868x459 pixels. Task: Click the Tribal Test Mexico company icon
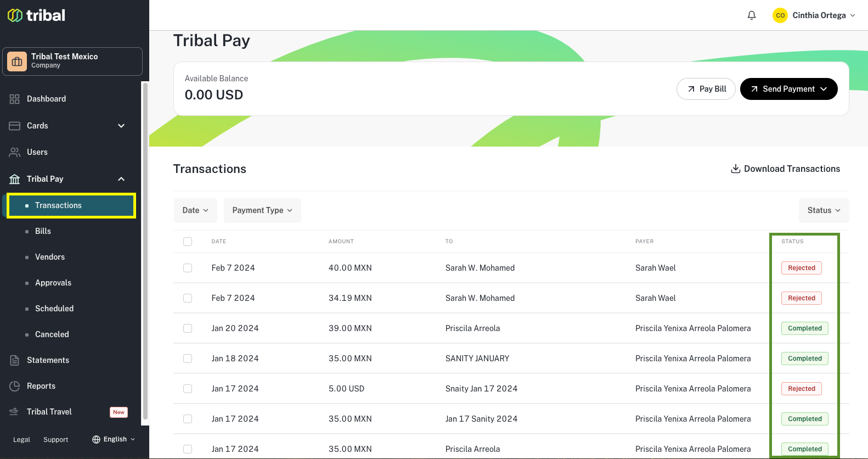[x=17, y=61]
